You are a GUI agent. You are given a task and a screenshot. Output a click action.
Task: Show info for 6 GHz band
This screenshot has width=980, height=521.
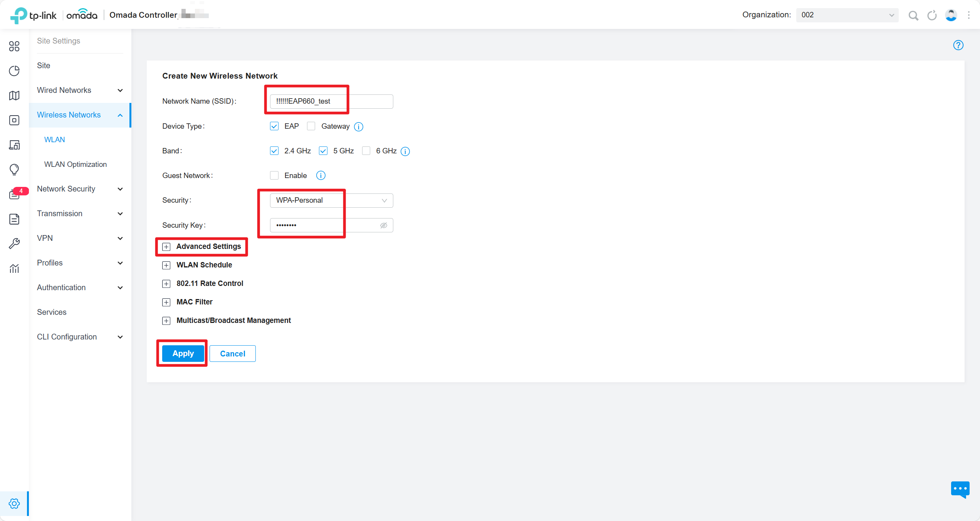tap(405, 151)
